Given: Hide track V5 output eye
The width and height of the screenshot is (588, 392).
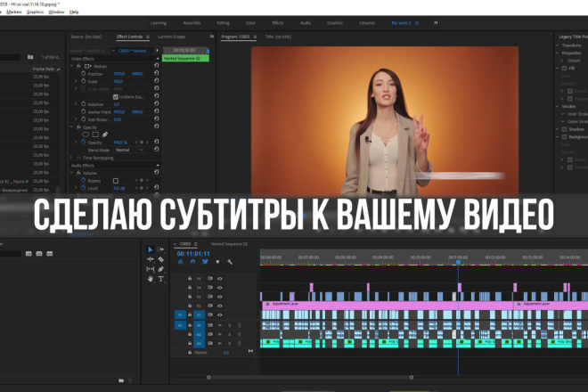Looking at the screenshot, I should [220, 279].
